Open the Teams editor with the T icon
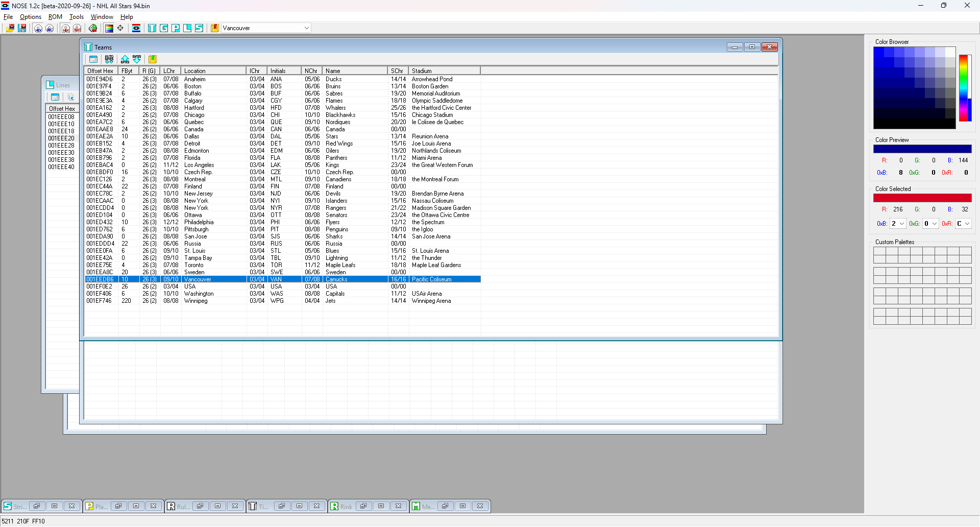 152,28
